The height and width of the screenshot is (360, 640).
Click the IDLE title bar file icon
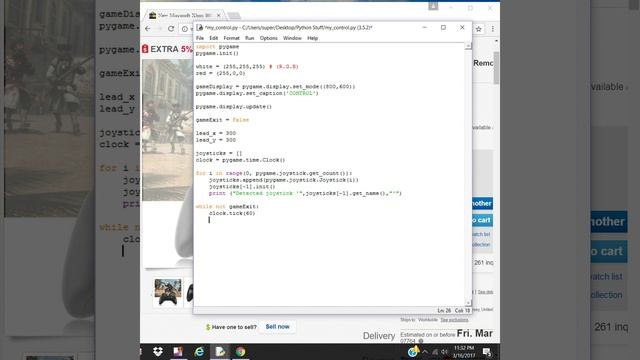click(x=200, y=27)
